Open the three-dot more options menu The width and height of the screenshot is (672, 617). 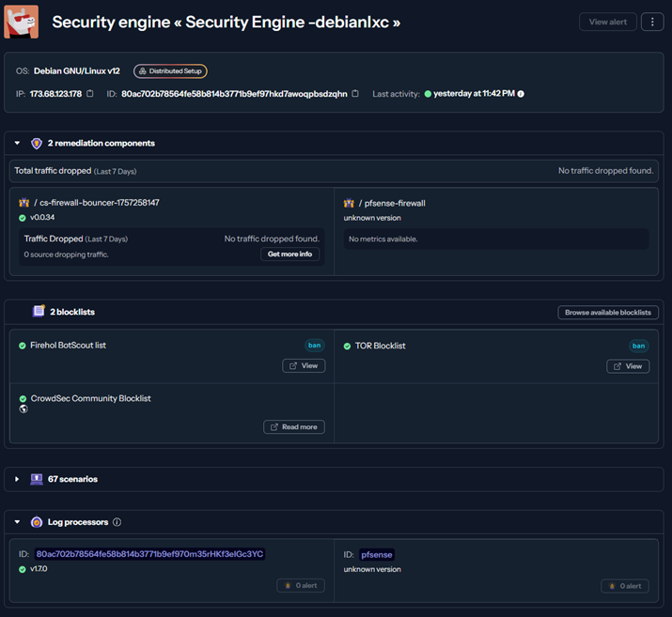pyautogui.click(x=652, y=22)
